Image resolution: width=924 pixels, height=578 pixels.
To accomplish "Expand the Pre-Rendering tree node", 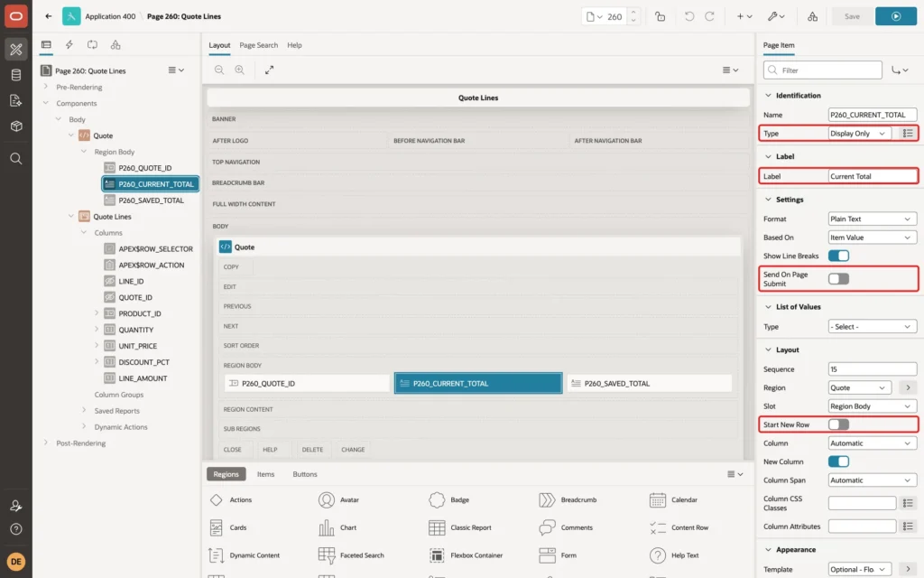I will (x=46, y=87).
